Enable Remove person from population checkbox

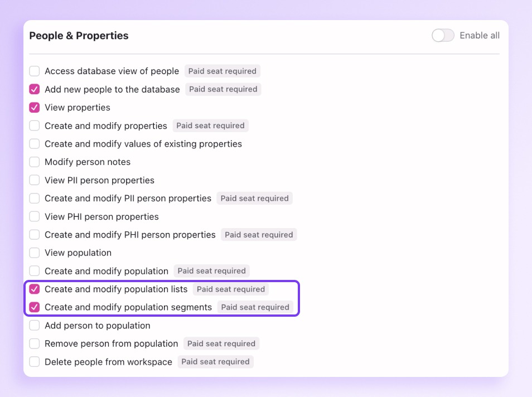click(35, 343)
